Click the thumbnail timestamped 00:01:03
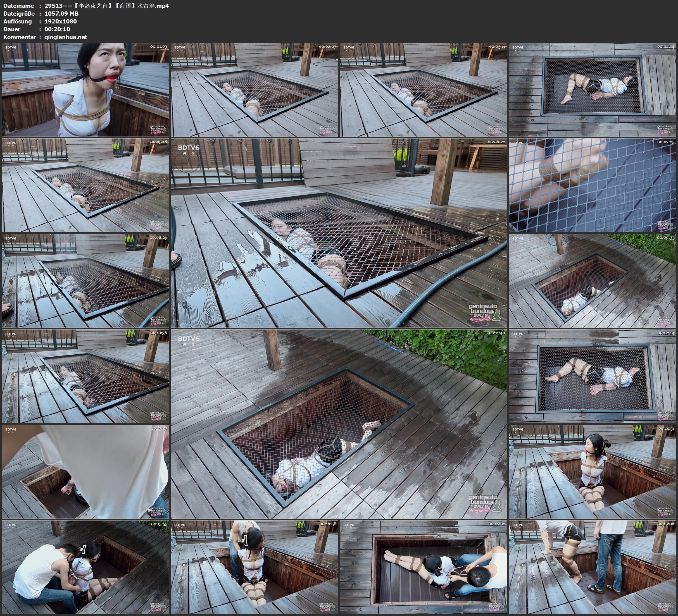678x616 pixels. coord(85,89)
